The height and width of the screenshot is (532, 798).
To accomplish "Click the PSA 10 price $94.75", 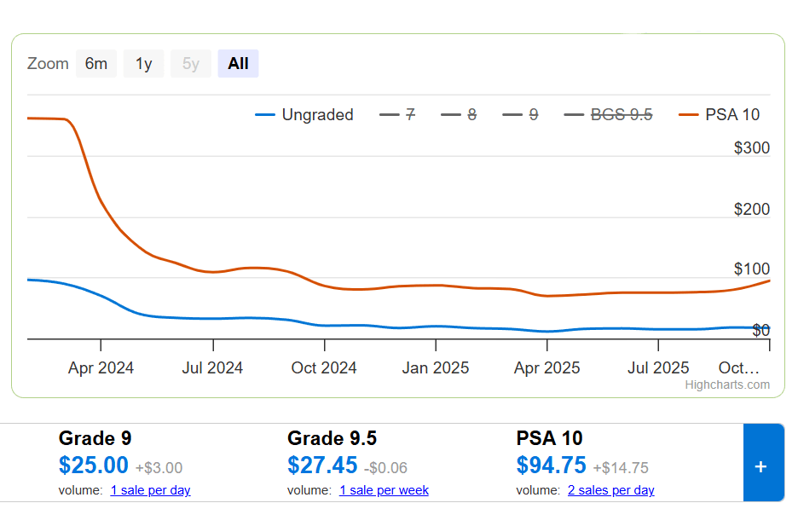I will click(551, 465).
